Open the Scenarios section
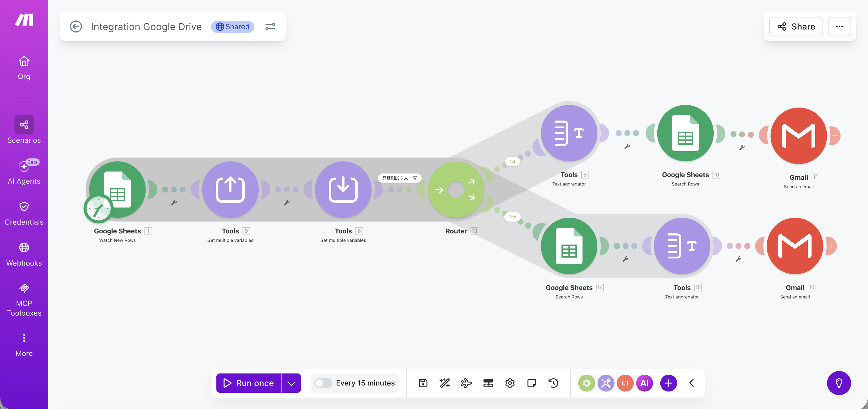 [x=24, y=130]
